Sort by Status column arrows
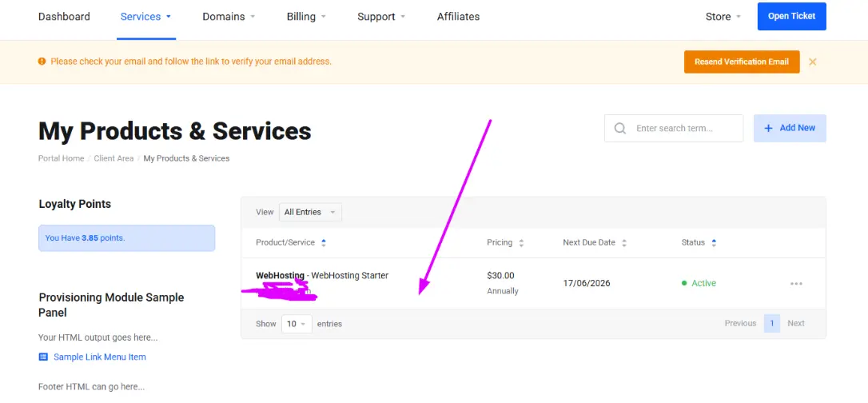Screen dimensions: 868x403 (714, 242)
